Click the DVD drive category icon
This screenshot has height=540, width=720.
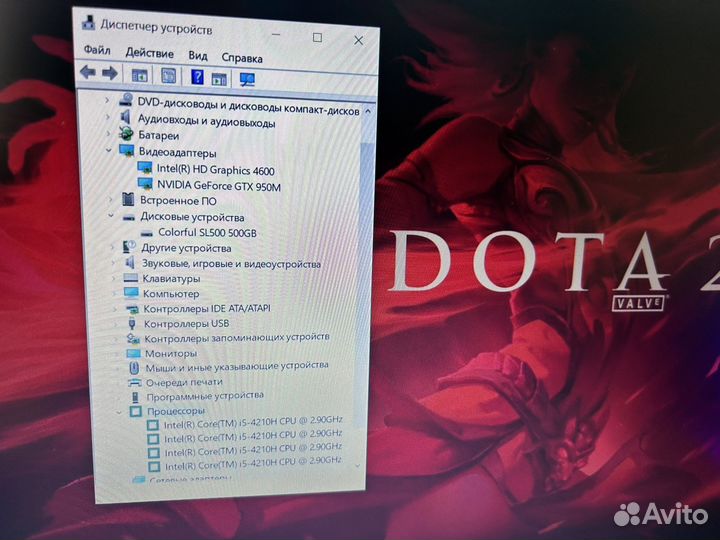coord(126,100)
